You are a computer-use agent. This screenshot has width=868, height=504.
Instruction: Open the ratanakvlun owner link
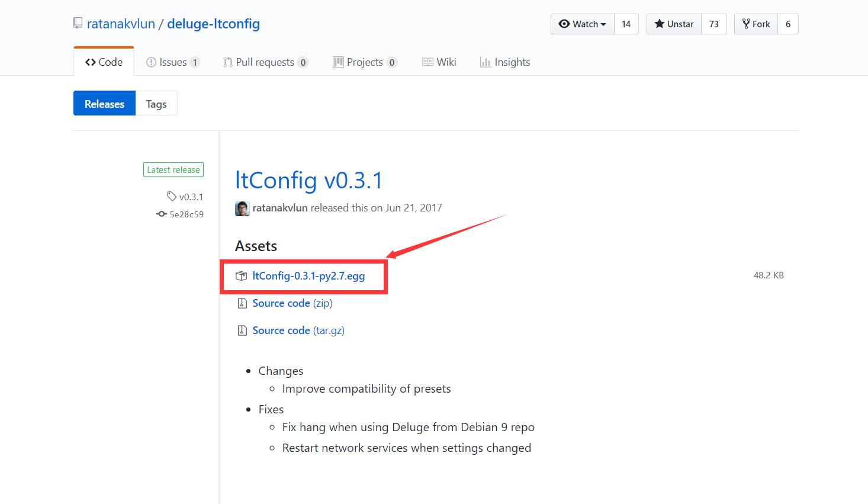tap(121, 24)
